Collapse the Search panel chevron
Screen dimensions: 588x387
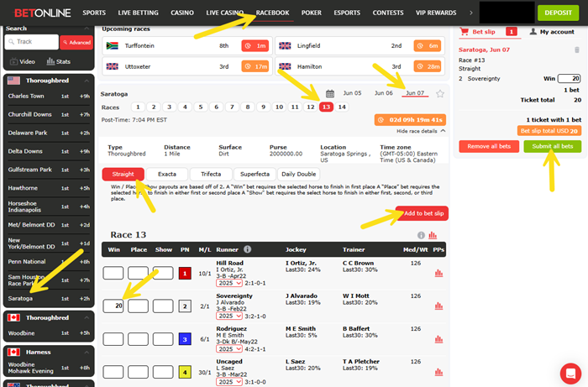pyautogui.click(x=87, y=29)
